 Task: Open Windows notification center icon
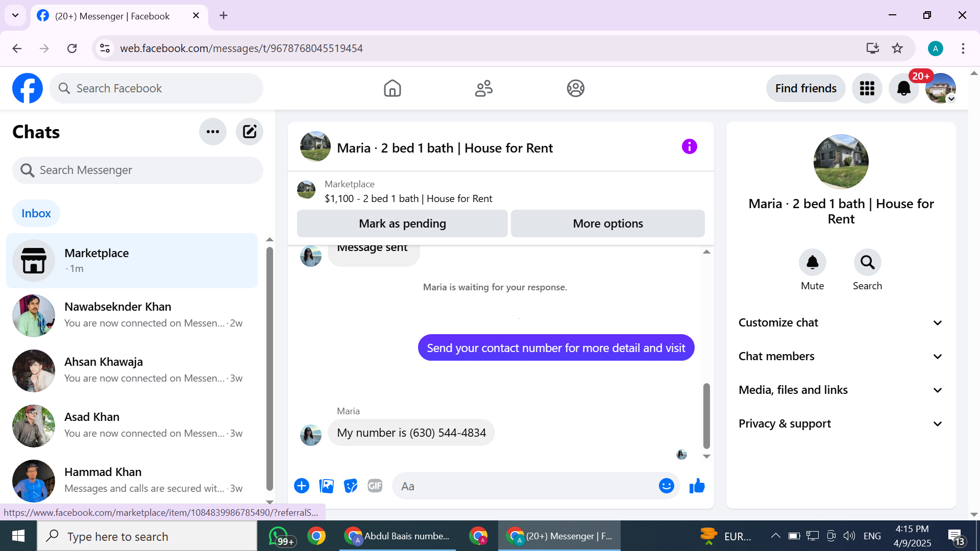[x=956, y=537]
